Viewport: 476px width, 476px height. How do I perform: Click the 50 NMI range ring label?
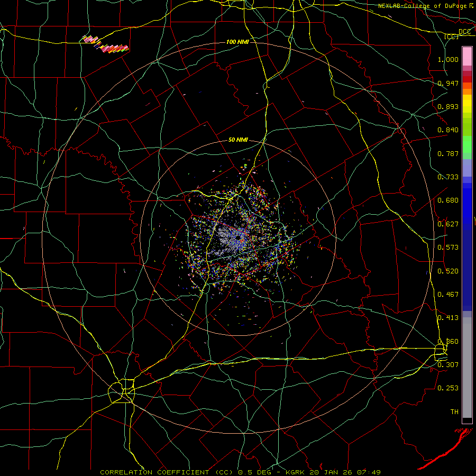238,140
